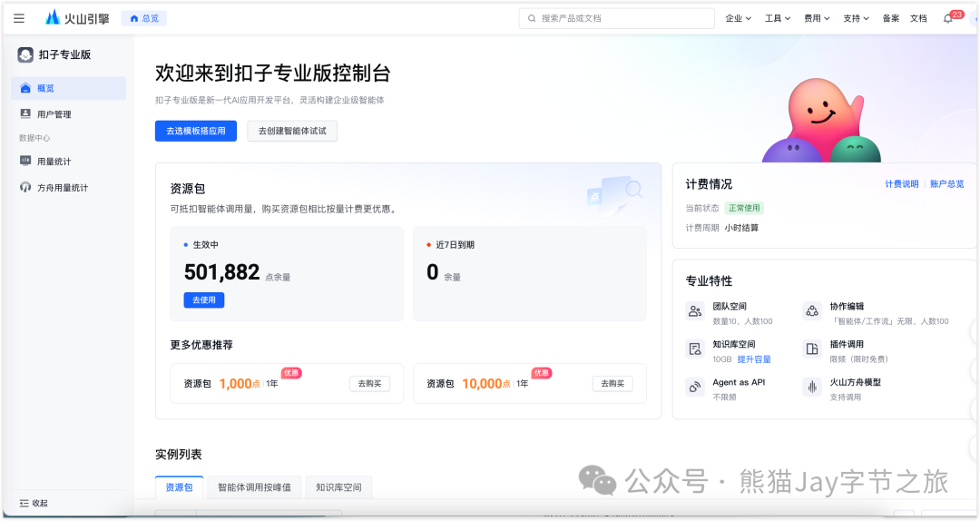Click the 用量统计 sidebar icon
This screenshot has height=521, width=980.
25,161
